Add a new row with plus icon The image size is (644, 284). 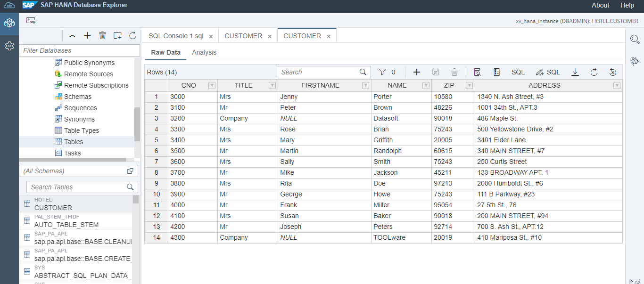tap(417, 72)
